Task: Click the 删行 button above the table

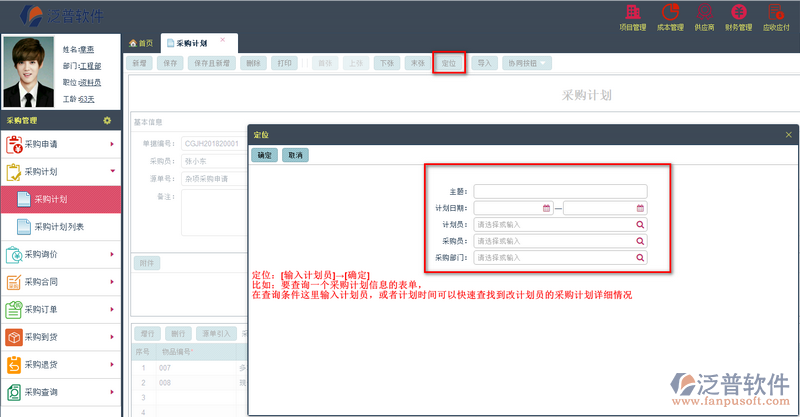Action: tap(178, 334)
